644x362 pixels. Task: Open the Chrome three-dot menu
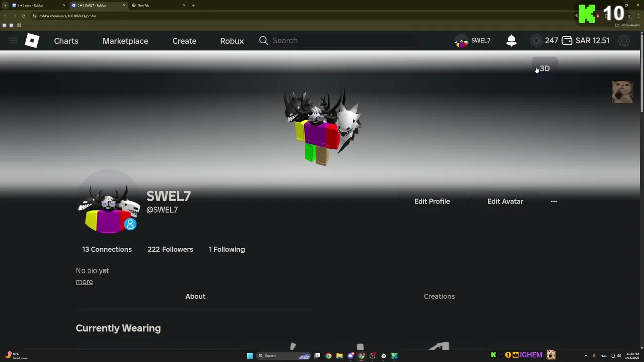(638, 16)
